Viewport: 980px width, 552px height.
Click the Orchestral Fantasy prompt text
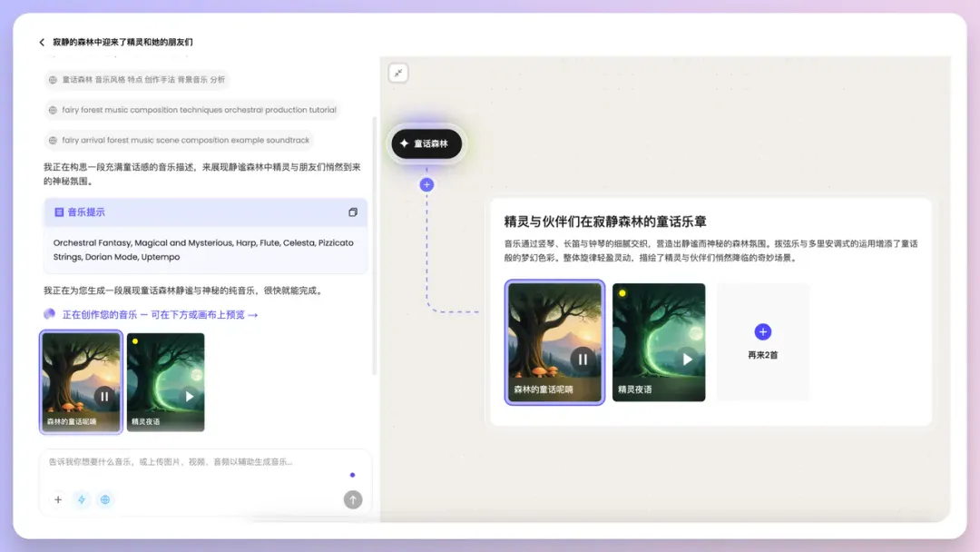[203, 250]
